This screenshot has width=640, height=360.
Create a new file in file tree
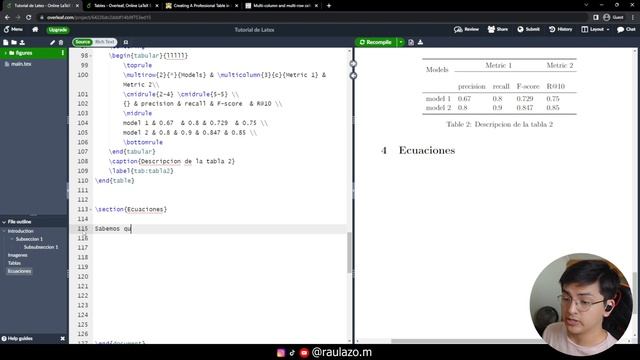pos(6,42)
